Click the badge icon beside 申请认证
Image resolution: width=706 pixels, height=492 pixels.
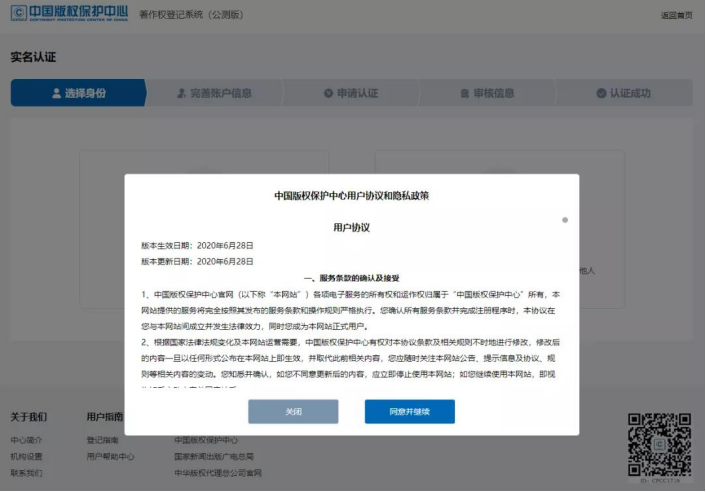click(328, 93)
